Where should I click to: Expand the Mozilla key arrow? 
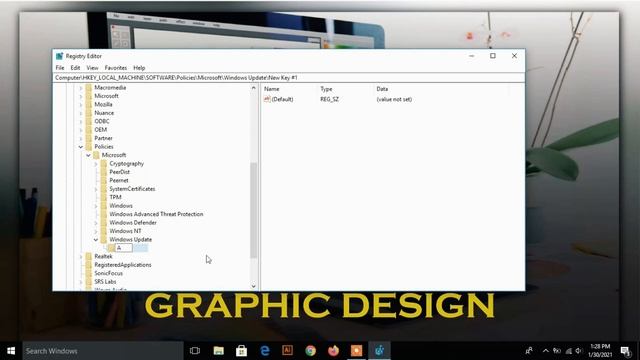[x=81, y=104]
